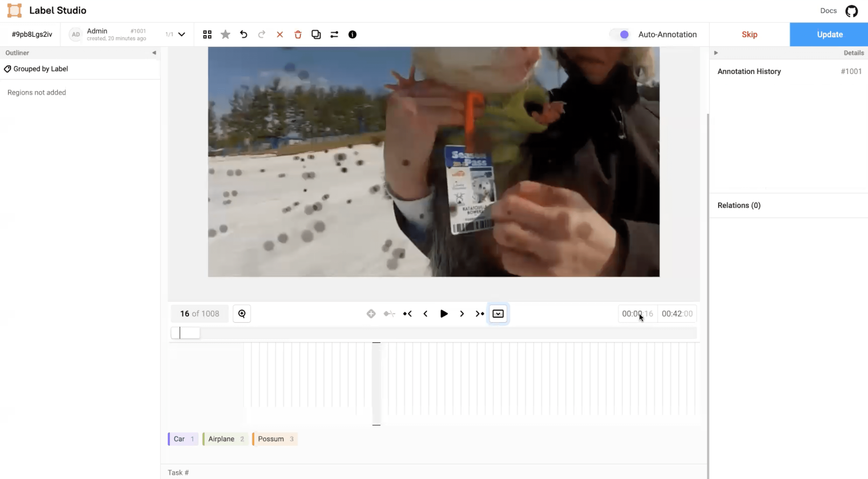Duplicate annotation with the copy icon
Screen dimensions: 868x479
(x=316, y=34)
